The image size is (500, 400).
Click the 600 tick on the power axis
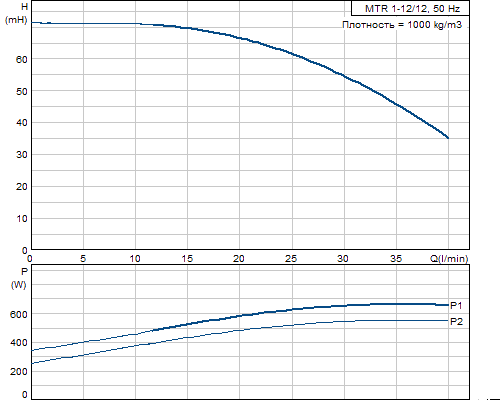coord(19,314)
